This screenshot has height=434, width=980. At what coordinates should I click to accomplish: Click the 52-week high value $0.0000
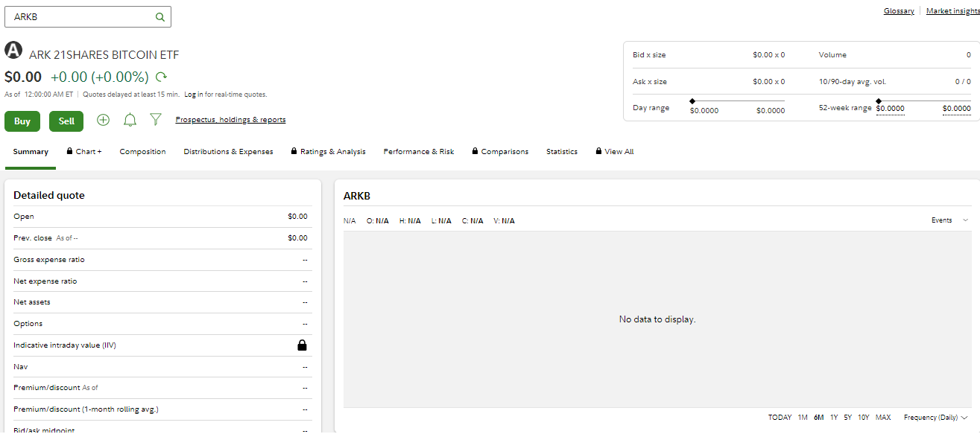pos(957,109)
